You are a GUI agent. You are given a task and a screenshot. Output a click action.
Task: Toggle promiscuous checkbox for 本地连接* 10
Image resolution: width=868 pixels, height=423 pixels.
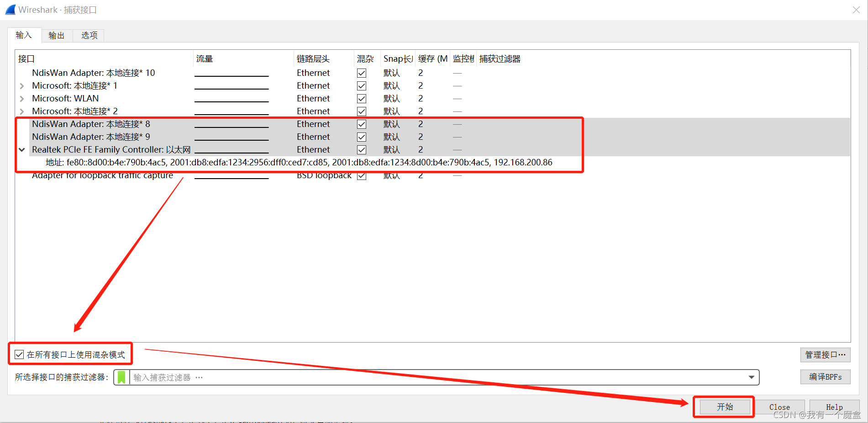tap(362, 73)
